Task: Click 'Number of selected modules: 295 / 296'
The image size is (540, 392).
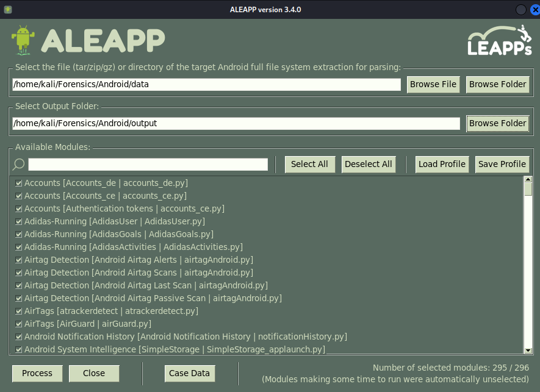Action: pos(451,368)
